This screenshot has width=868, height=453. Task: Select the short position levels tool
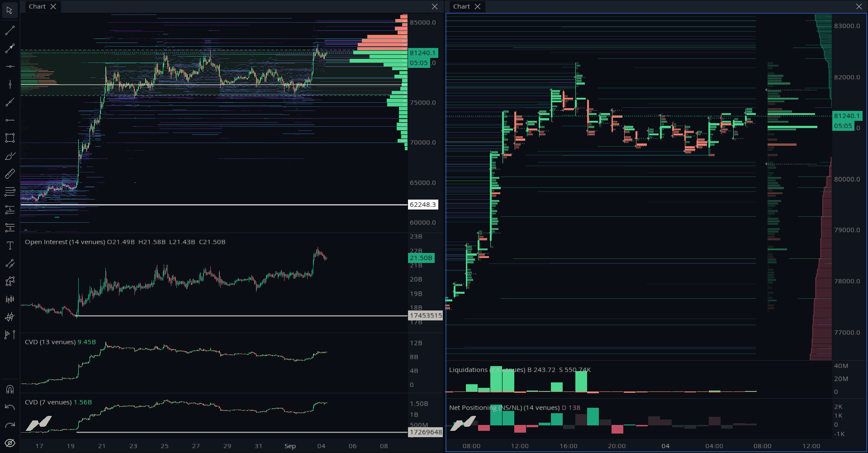(9, 228)
